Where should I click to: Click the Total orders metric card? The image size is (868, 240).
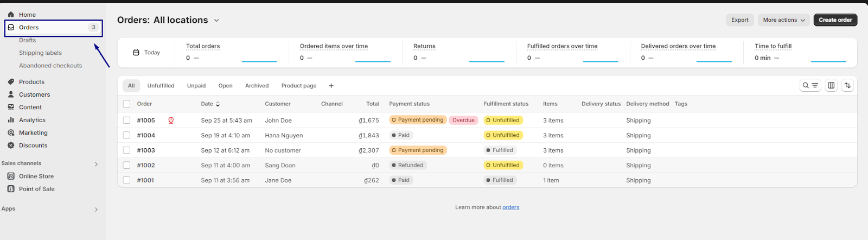(x=232, y=53)
